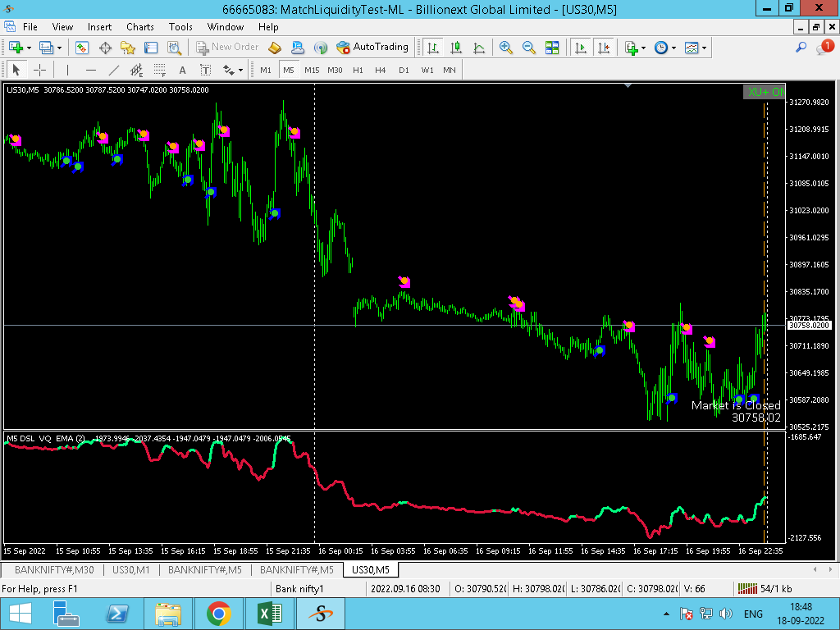Open the Market Watch panel

click(82, 48)
